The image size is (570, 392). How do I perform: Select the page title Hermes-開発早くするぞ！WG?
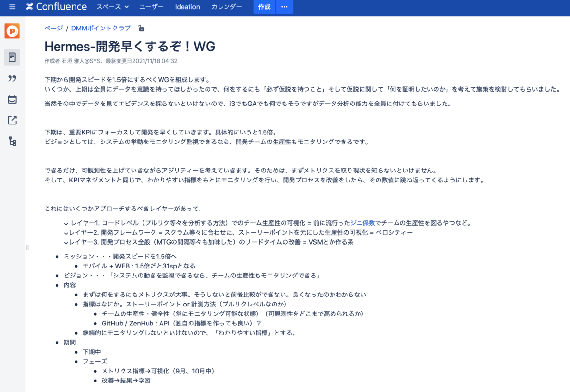(x=129, y=47)
